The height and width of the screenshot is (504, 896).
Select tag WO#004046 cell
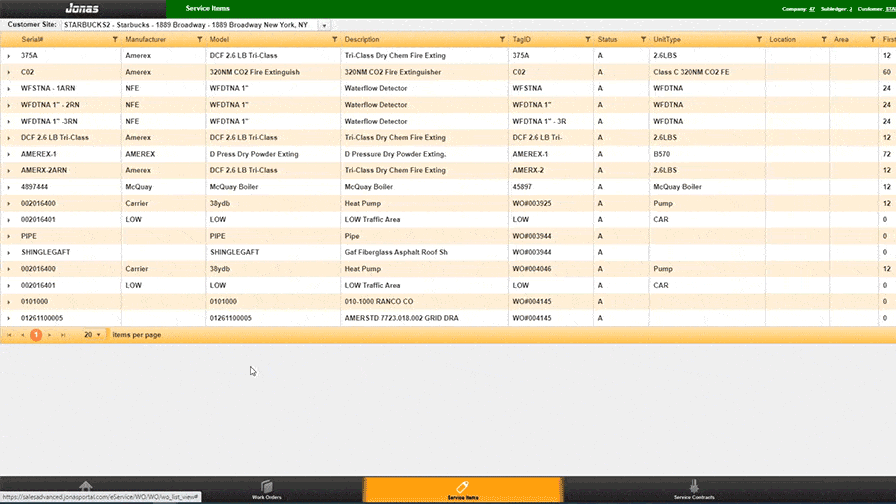tap(532, 269)
